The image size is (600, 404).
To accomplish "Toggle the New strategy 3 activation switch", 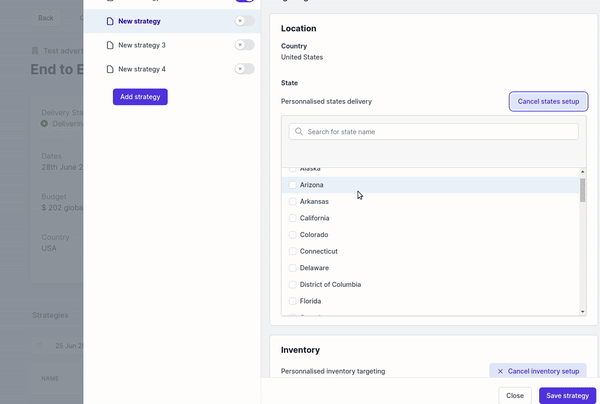I will pos(245,45).
